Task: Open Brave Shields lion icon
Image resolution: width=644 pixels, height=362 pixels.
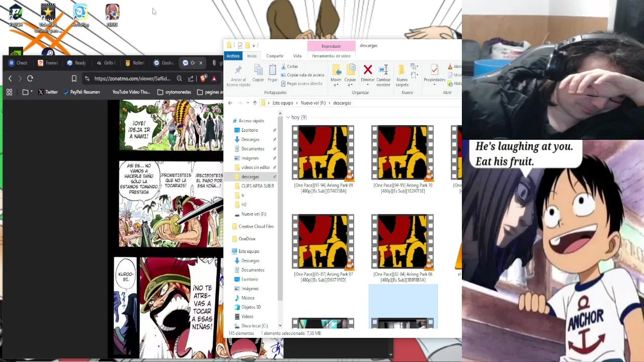Action: point(203,78)
